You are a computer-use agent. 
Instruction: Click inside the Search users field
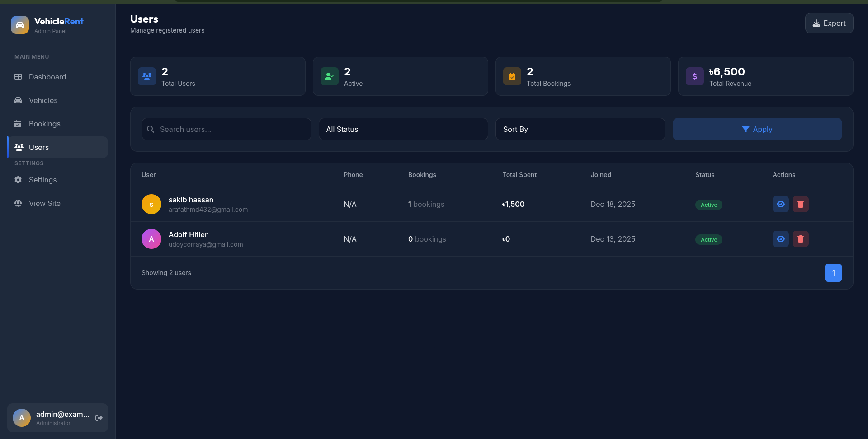coord(226,129)
